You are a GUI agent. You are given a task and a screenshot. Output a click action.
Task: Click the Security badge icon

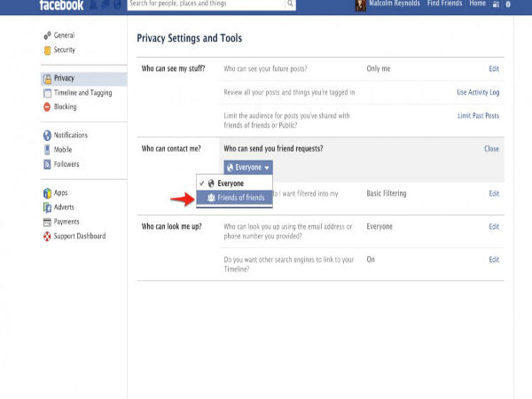(x=47, y=51)
